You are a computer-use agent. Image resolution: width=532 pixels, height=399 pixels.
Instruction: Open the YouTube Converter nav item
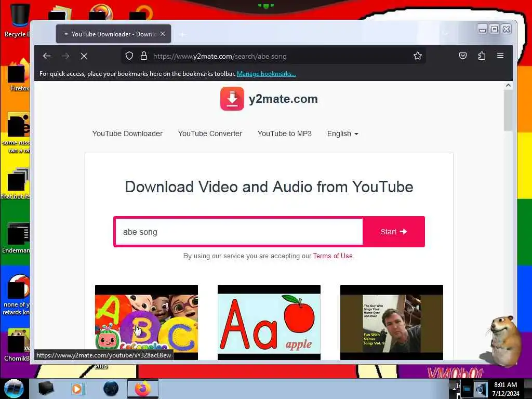tap(210, 134)
